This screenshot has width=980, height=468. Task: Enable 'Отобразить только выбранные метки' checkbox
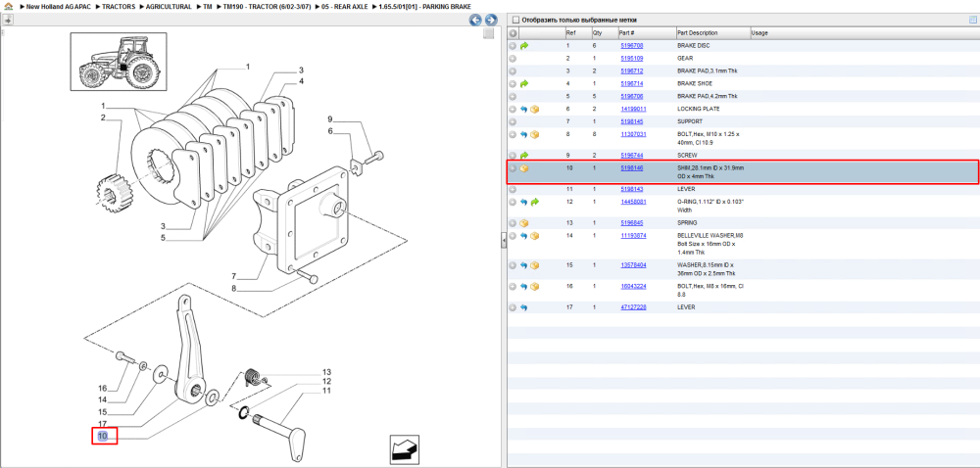515,20
